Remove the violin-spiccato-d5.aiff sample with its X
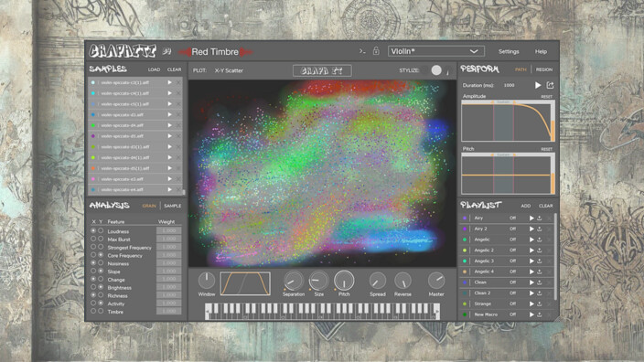The image size is (644, 362). click(178, 136)
